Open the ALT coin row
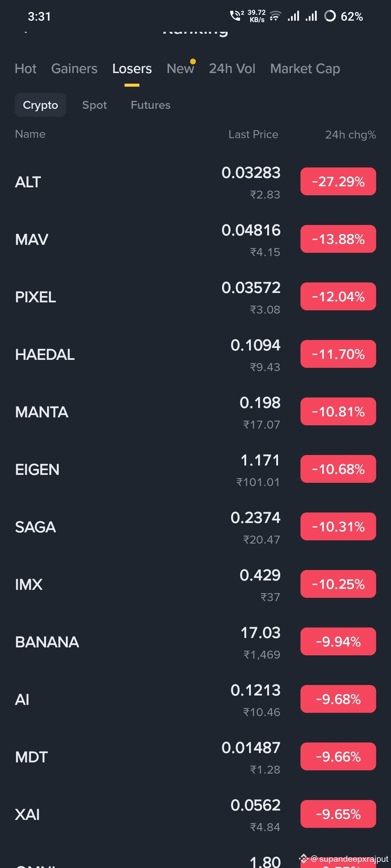 [195, 182]
